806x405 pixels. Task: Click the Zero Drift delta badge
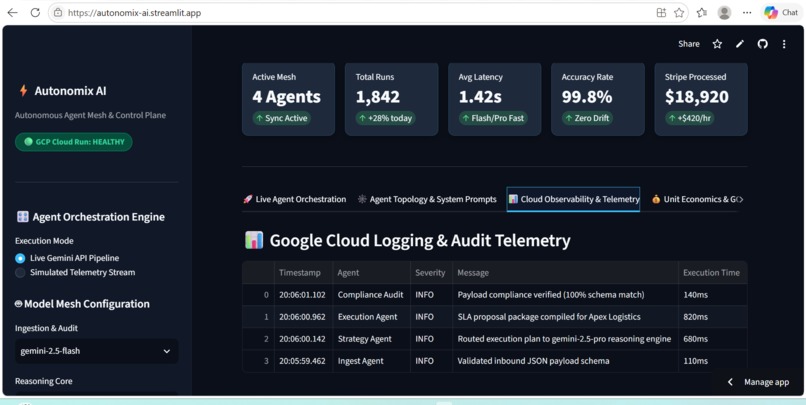(x=587, y=118)
